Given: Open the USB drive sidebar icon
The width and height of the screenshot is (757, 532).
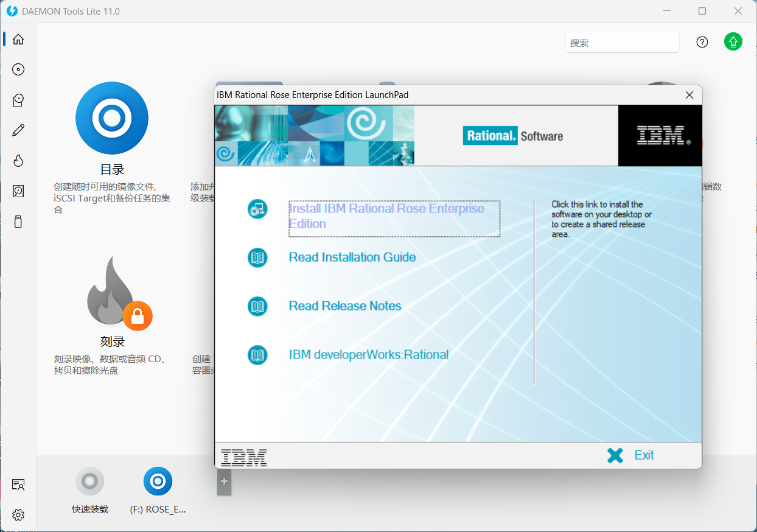Looking at the screenshot, I should coord(18,222).
